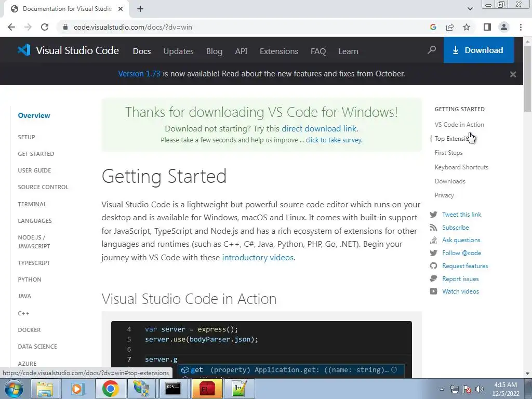Open the Blog navigation item
This screenshot has width=532, height=399.
pos(214,51)
